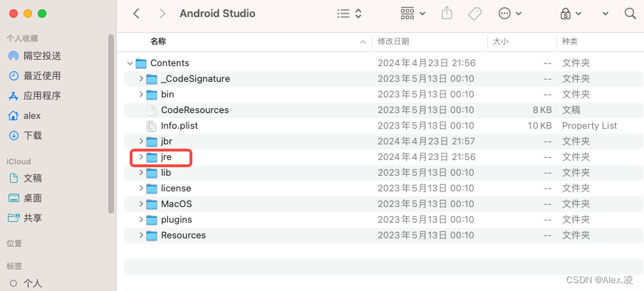Click the Edit Tags toolbar icon
This screenshot has width=644, height=291.
(474, 14)
